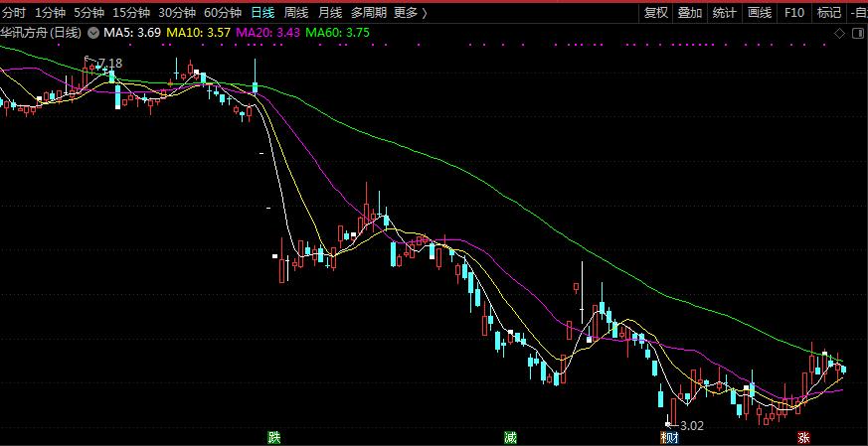Select the 15分钟 timeframe
The image size is (868, 446).
(x=131, y=13)
